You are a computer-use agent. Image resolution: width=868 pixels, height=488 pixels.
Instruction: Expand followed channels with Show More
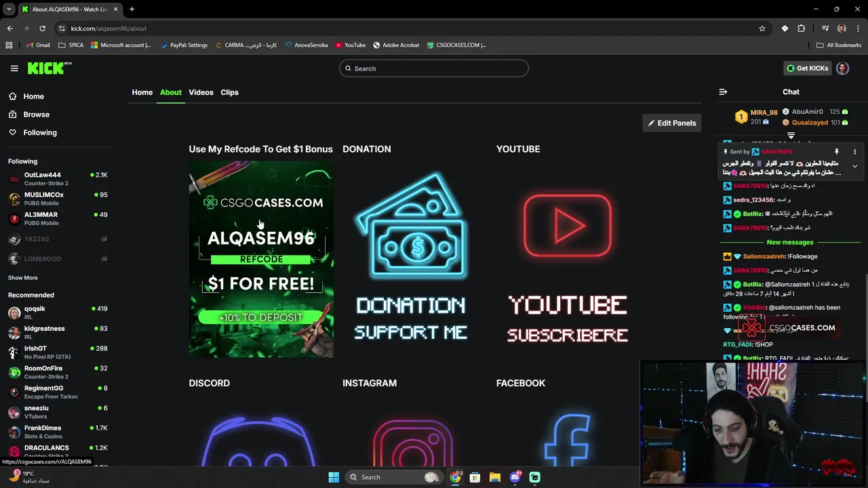23,278
